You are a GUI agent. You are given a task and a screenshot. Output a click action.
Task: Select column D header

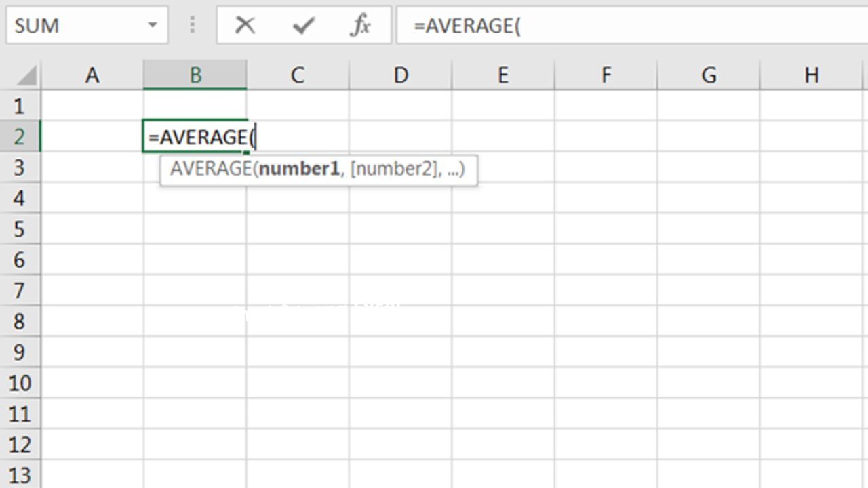point(401,75)
